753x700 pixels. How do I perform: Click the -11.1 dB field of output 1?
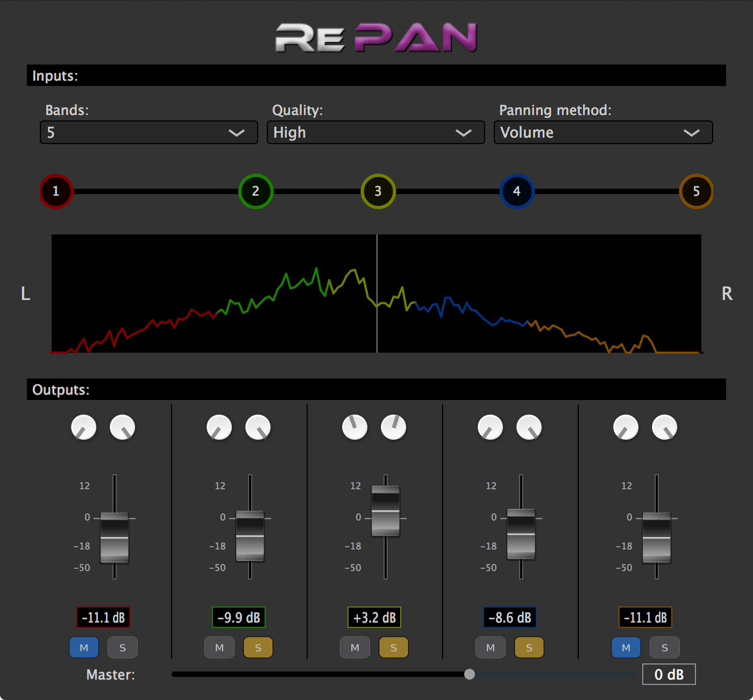click(103, 617)
